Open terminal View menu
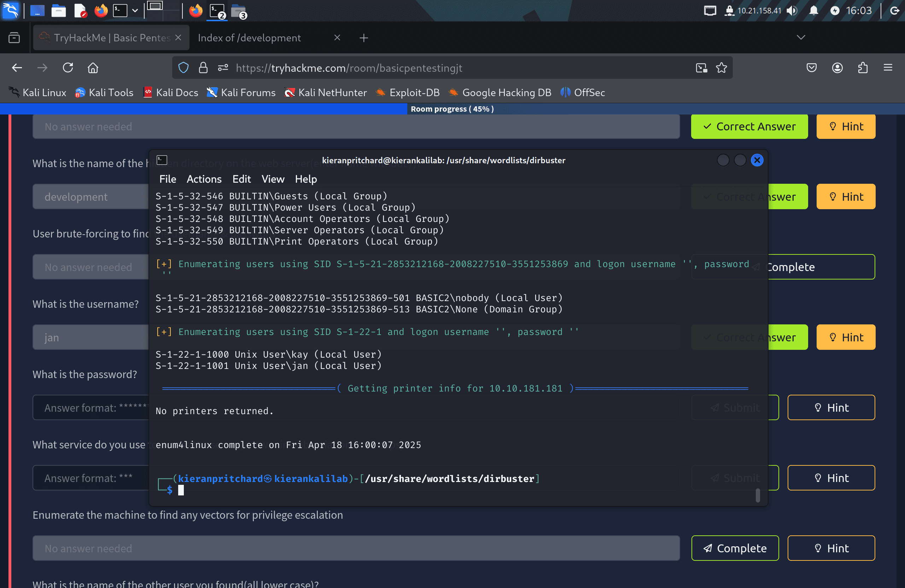Image resolution: width=905 pixels, height=588 pixels. (x=273, y=179)
